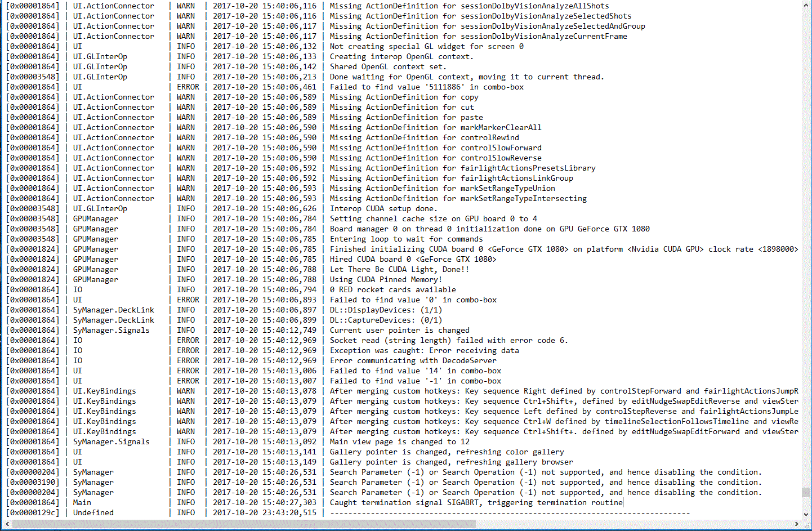
Task: Click hotkey warning for Key sequence Right
Action: (564, 391)
